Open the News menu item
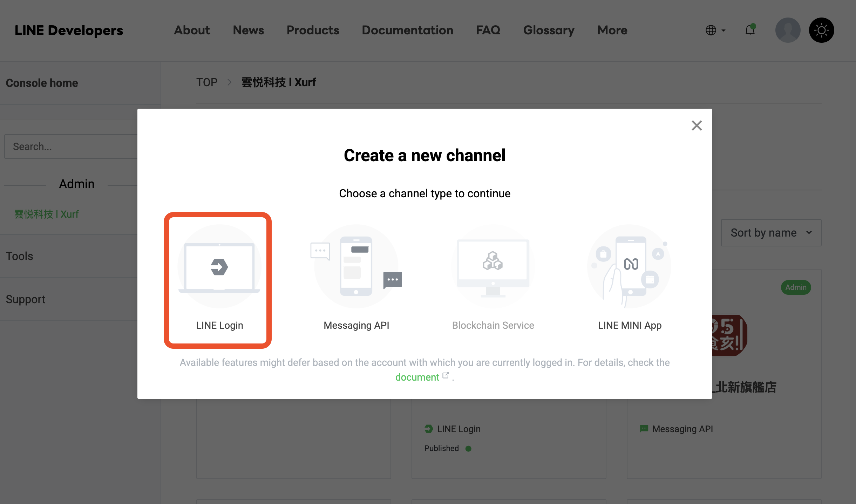The height and width of the screenshot is (504, 856). coord(248,30)
